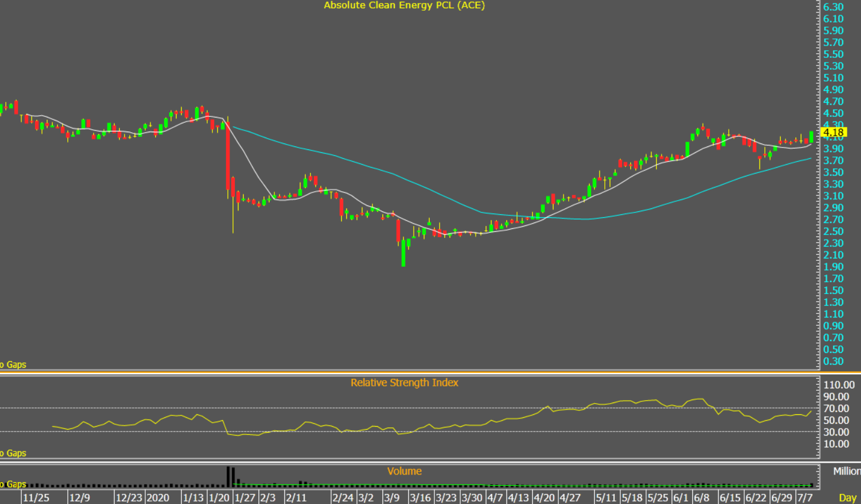Select the 1/20 date label
Image resolution: width=861 pixels, height=504 pixels.
219,498
